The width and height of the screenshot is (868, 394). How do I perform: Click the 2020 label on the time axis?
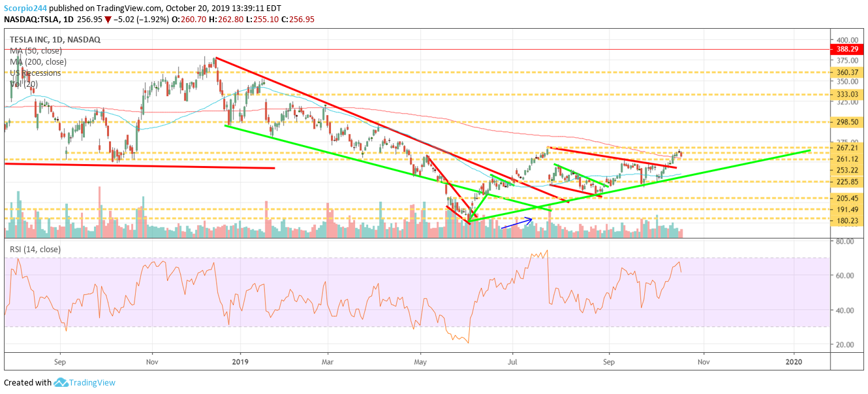point(794,361)
